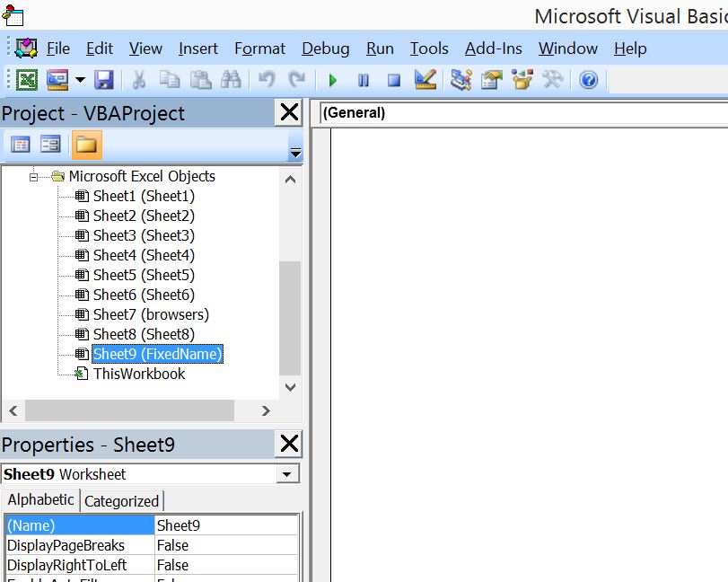The width and height of the screenshot is (728, 582).
Task: Open the File menu
Action: pyautogui.click(x=58, y=48)
